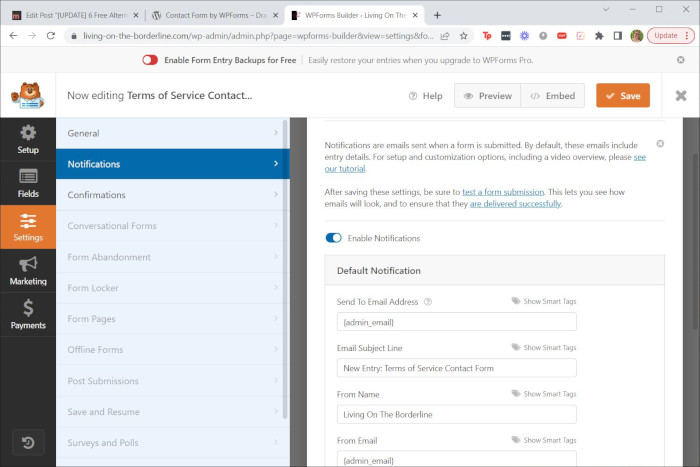Open form revisions history icon
This screenshot has height=467, width=700.
[x=28, y=442]
